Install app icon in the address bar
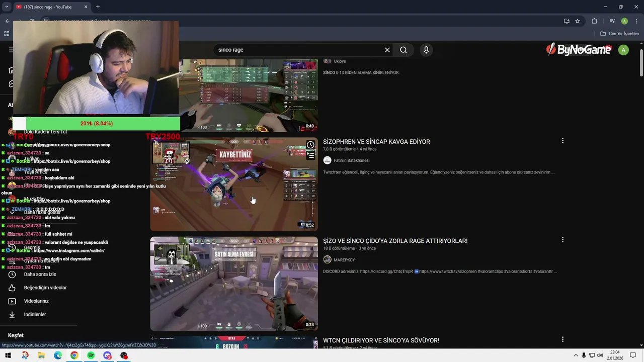 pos(567,21)
